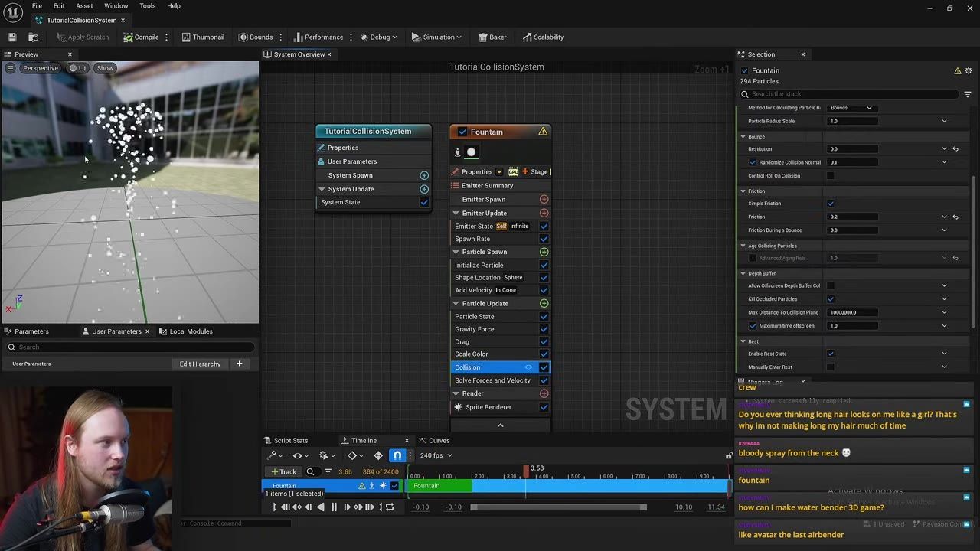
Task: Disable the Gravity Force module
Action: coord(544,329)
